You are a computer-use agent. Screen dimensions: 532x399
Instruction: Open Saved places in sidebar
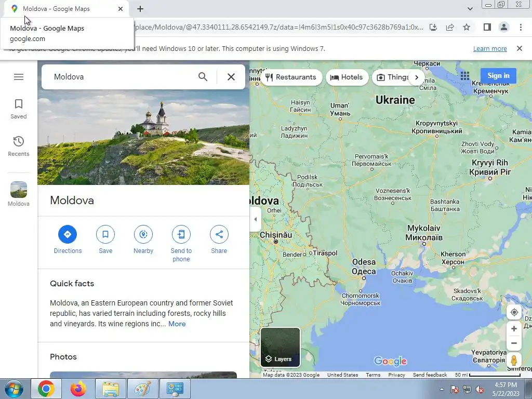(x=19, y=109)
